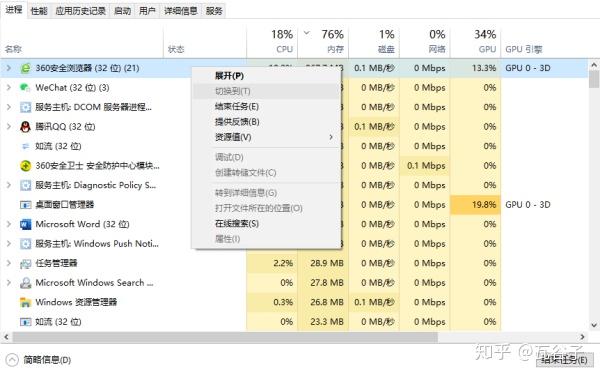Select the 19.8% GPU cell

(475, 205)
